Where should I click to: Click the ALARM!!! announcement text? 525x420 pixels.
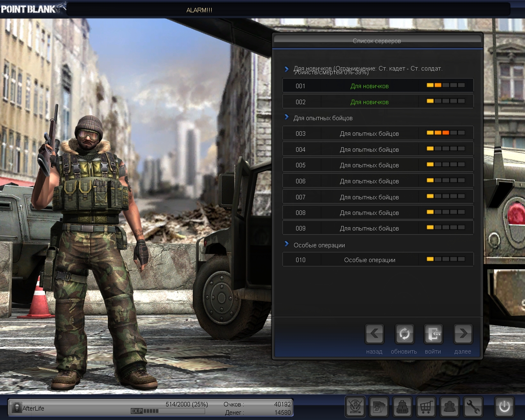pyautogui.click(x=199, y=10)
